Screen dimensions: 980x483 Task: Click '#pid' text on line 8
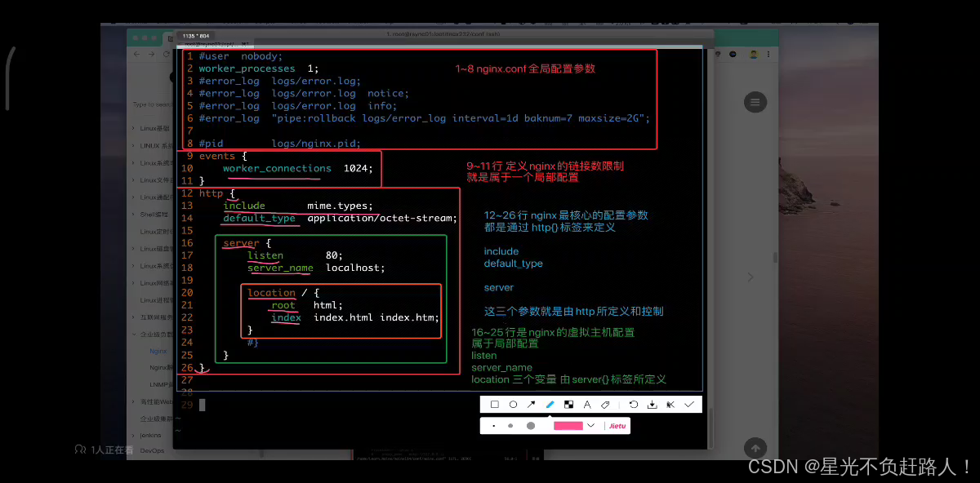(x=211, y=144)
